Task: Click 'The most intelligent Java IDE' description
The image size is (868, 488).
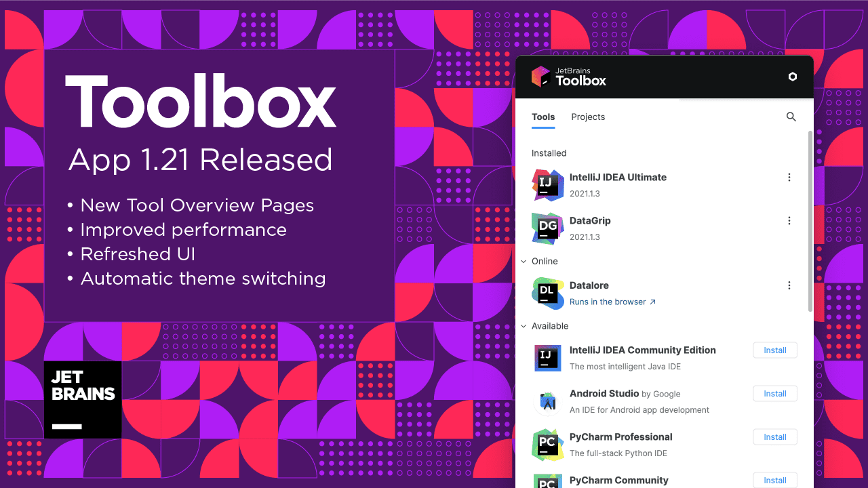Action: 625,367
